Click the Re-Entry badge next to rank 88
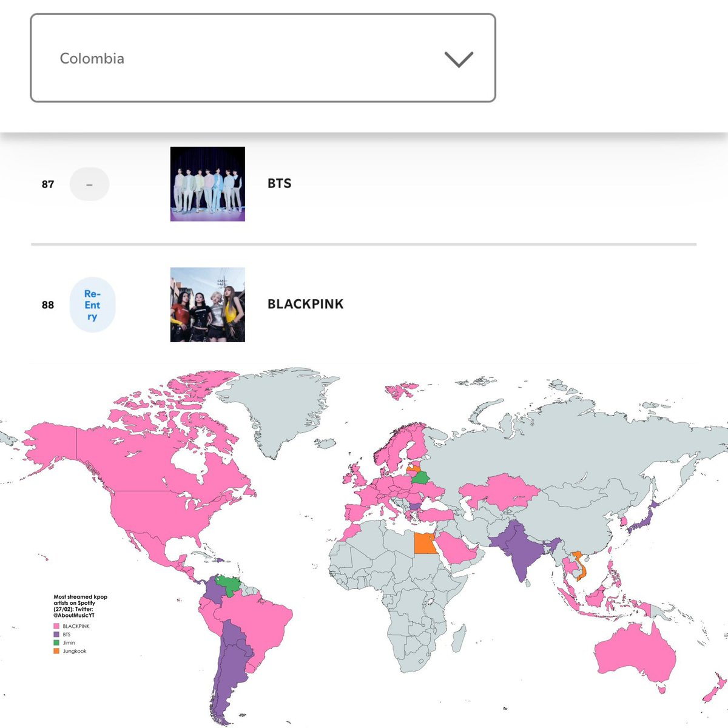This screenshot has width=728, height=728. pos(92,305)
